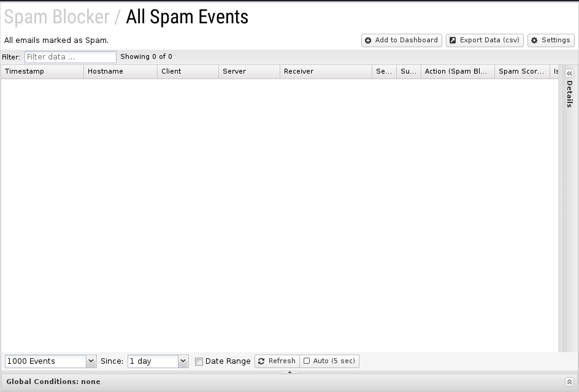
Task: Click the Se... column header
Action: click(385, 72)
